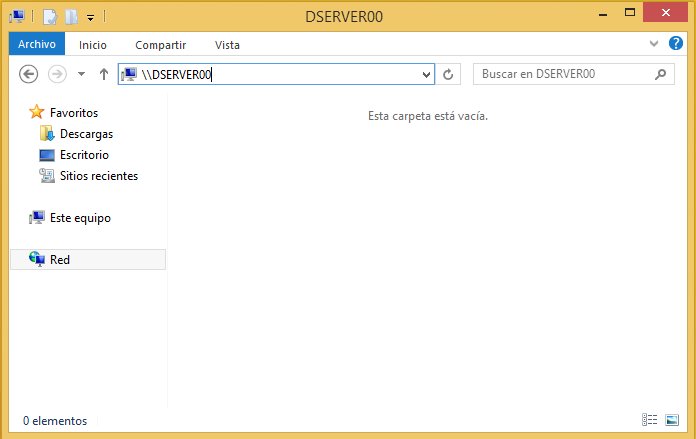Go up one folder level
Viewport: 696px width, 439px height.
(104, 74)
